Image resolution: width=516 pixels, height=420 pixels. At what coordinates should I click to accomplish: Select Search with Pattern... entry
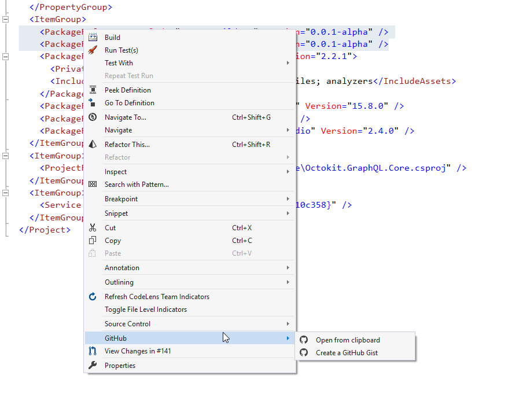pos(190,185)
